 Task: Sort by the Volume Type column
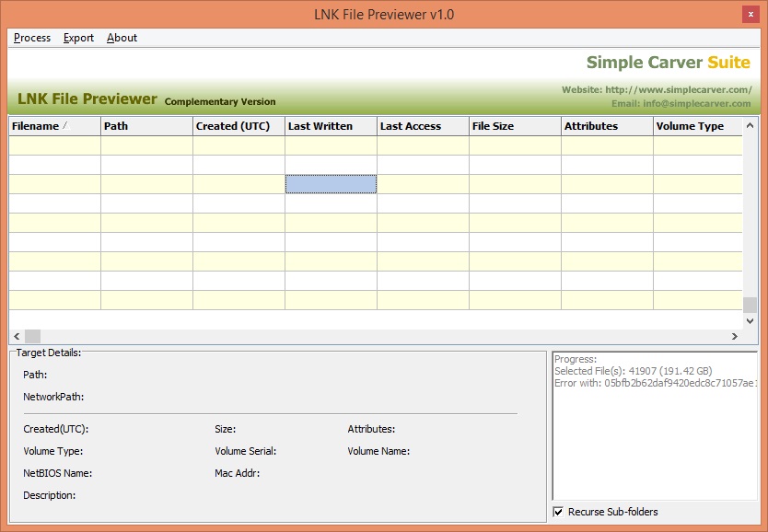tap(695, 126)
